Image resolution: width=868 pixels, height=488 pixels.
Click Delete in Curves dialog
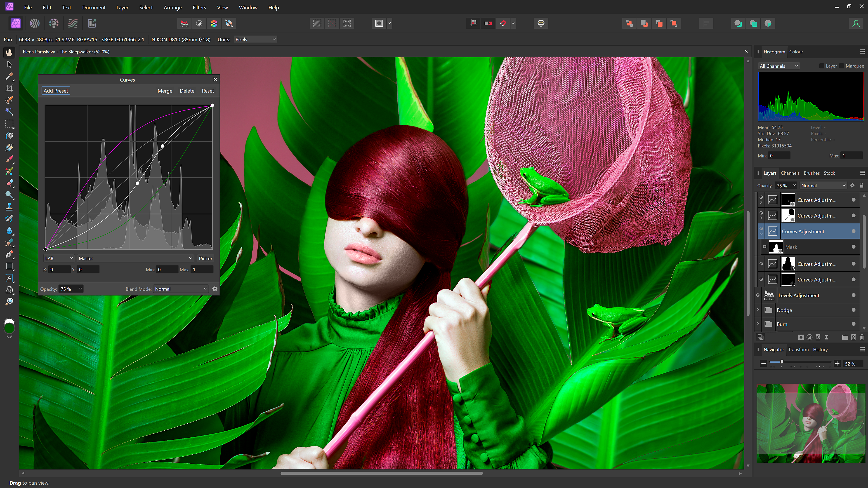click(187, 91)
